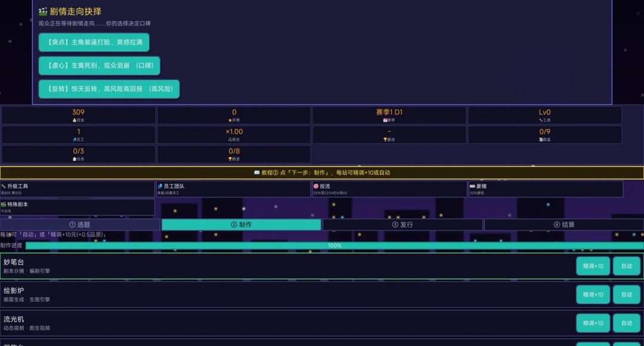Switch to the ① 选题 stage tab
This screenshot has height=346, width=644.
pyautogui.click(x=80, y=225)
